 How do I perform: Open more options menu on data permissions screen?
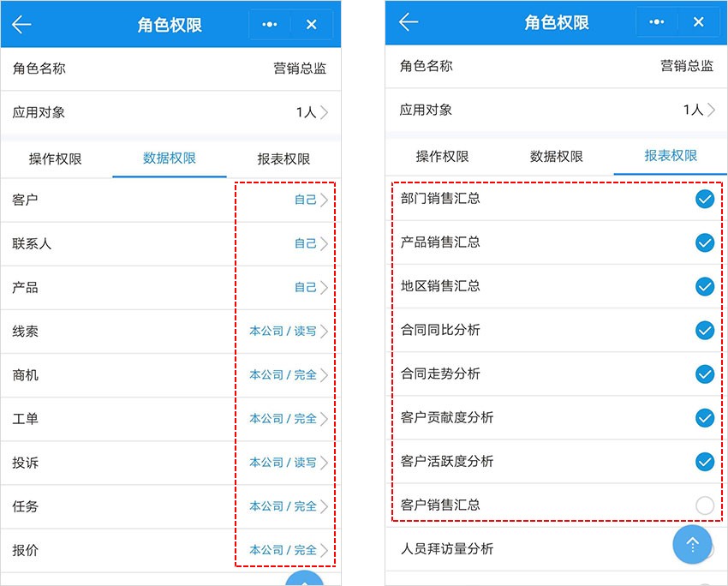(270, 25)
